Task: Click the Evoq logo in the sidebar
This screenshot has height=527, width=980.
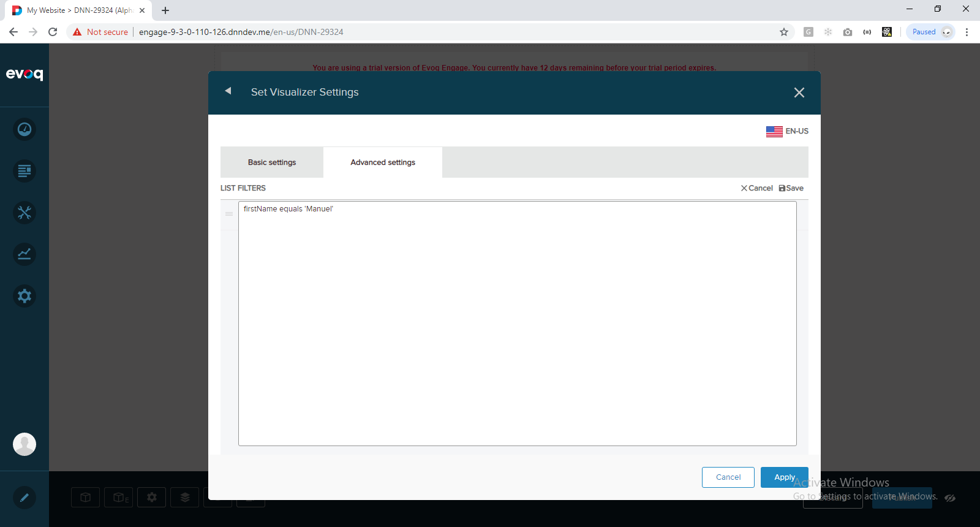Action: 24,74
